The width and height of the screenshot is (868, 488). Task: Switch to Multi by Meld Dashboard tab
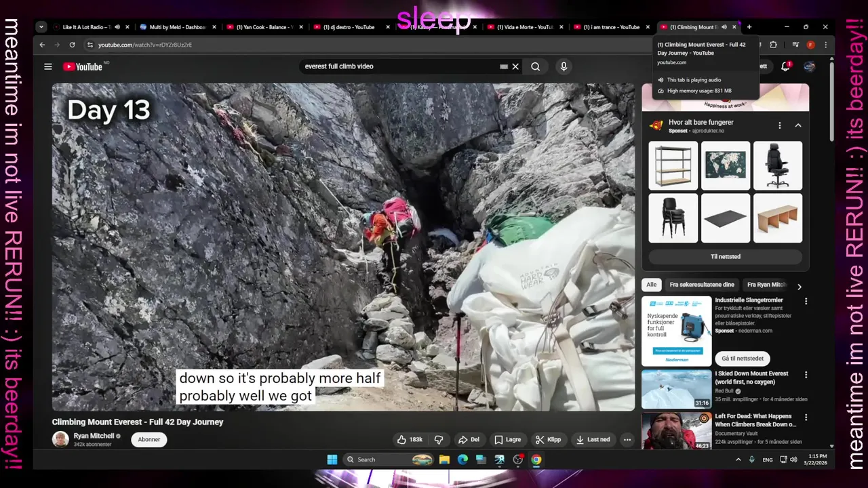178,27
